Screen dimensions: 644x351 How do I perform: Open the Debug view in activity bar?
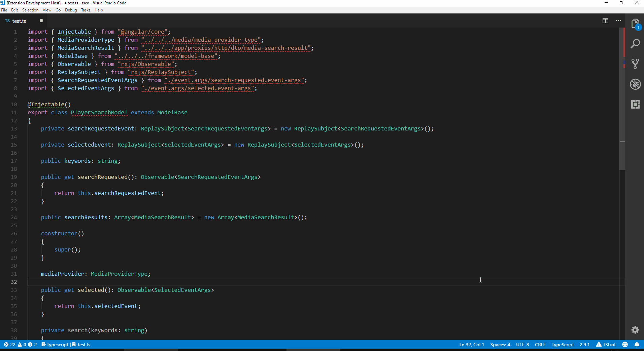point(635,84)
